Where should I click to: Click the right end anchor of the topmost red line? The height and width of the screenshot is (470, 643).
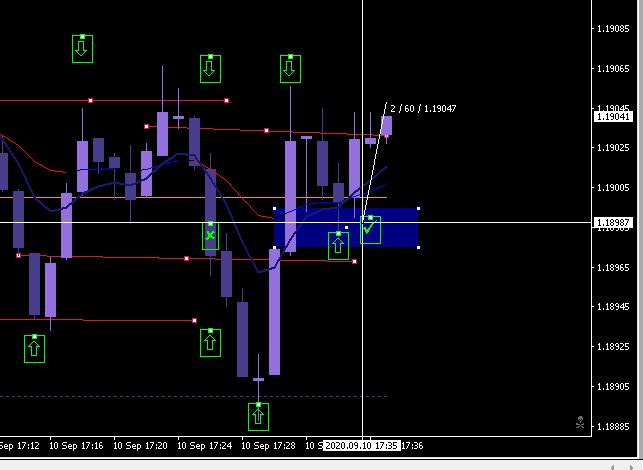[226, 100]
